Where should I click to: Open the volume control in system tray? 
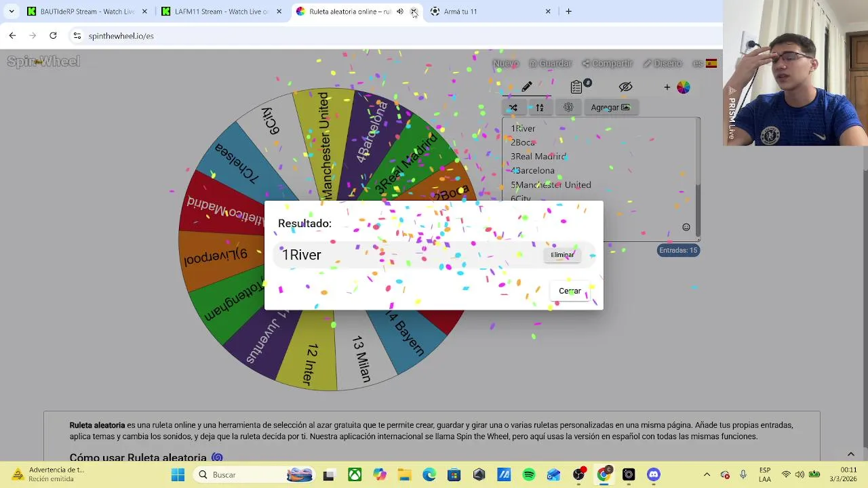pyautogui.click(x=800, y=474)
